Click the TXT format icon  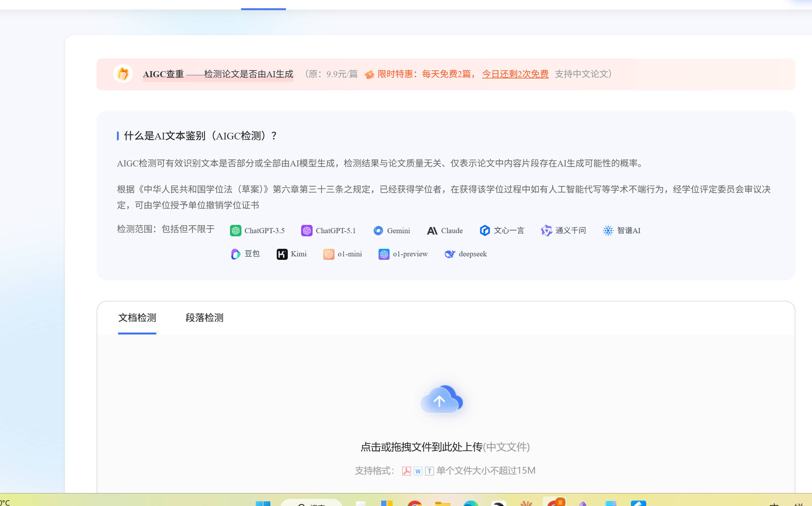point(430,471)
